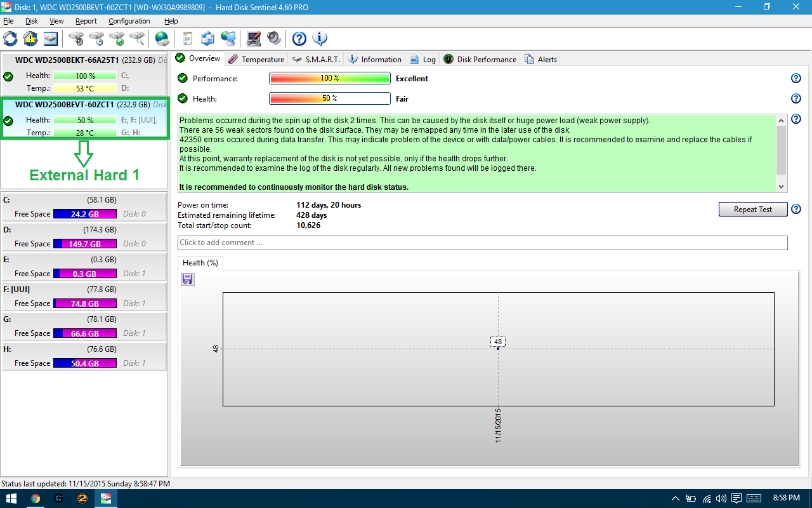Image resolution: width=812 pixels, height=508 pixels.
Task: Click the disk with magnifier icon
Action: pos(137,39)
